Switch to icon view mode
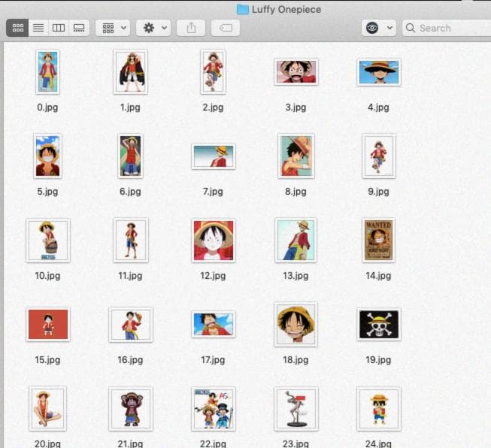This screenshot has height=448, width=491. [x=18, y=28]
